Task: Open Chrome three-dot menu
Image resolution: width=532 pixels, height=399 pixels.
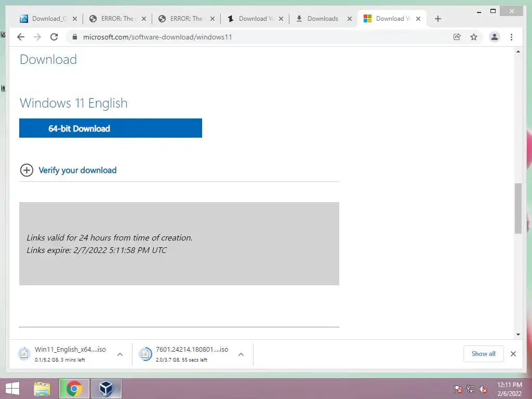Action: pyautogui.click(x=511, y=37)
